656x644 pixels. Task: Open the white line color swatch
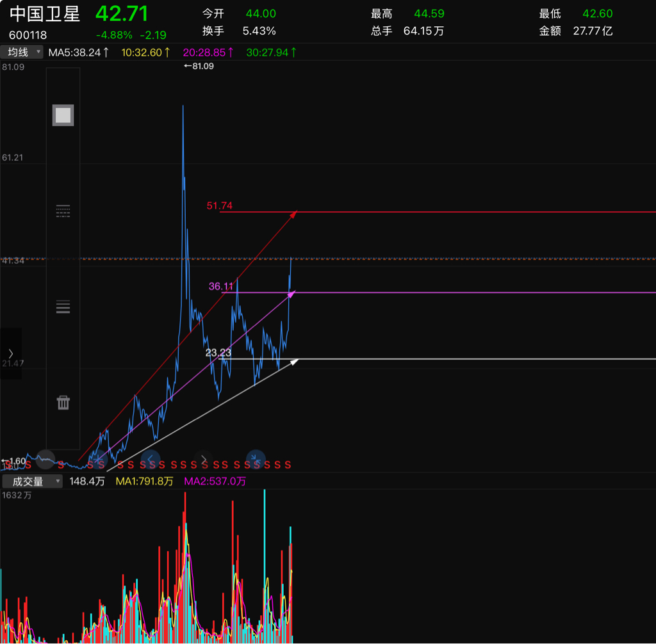pyautogui.click(x=63, y=115)
